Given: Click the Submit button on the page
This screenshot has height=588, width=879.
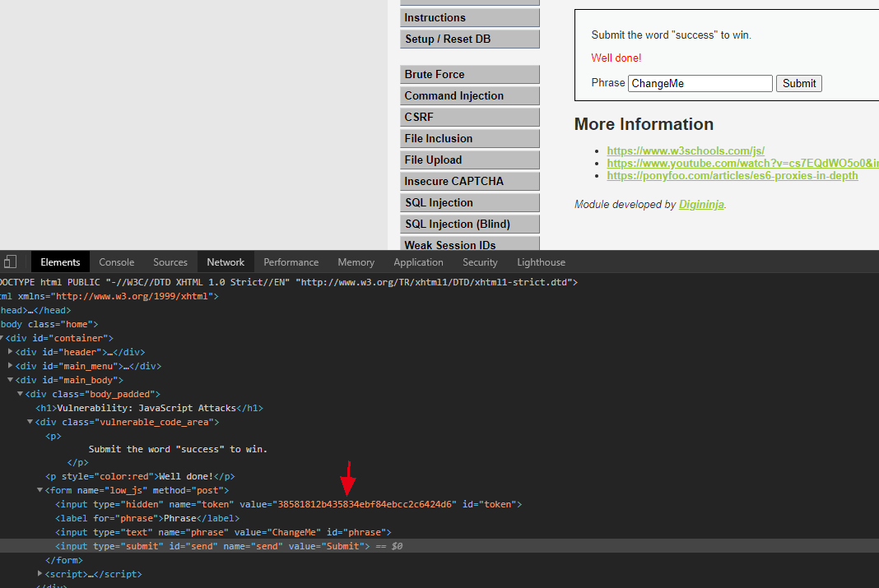Looking at the screenshot, I should pos(799,83).
